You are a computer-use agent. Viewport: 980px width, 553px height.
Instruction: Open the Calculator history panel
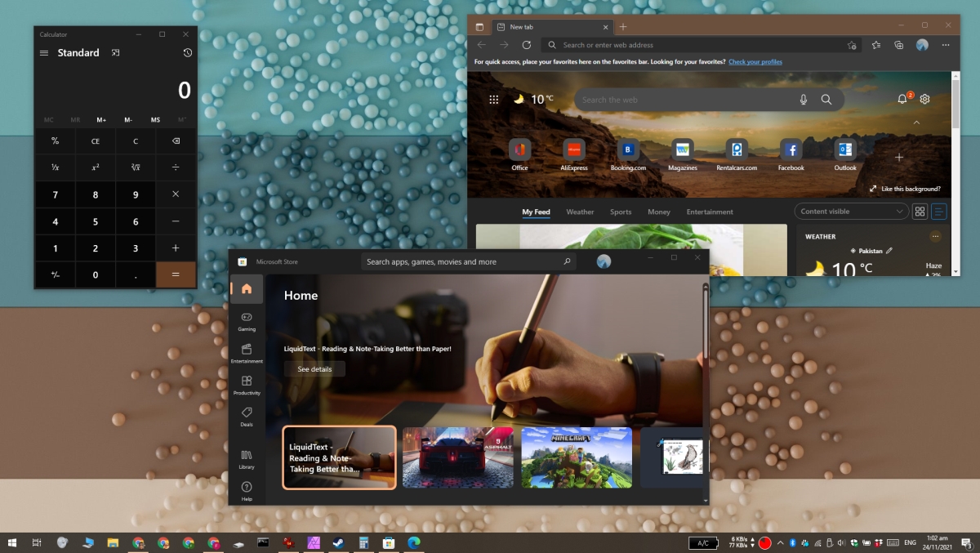[x=187, y=53]
